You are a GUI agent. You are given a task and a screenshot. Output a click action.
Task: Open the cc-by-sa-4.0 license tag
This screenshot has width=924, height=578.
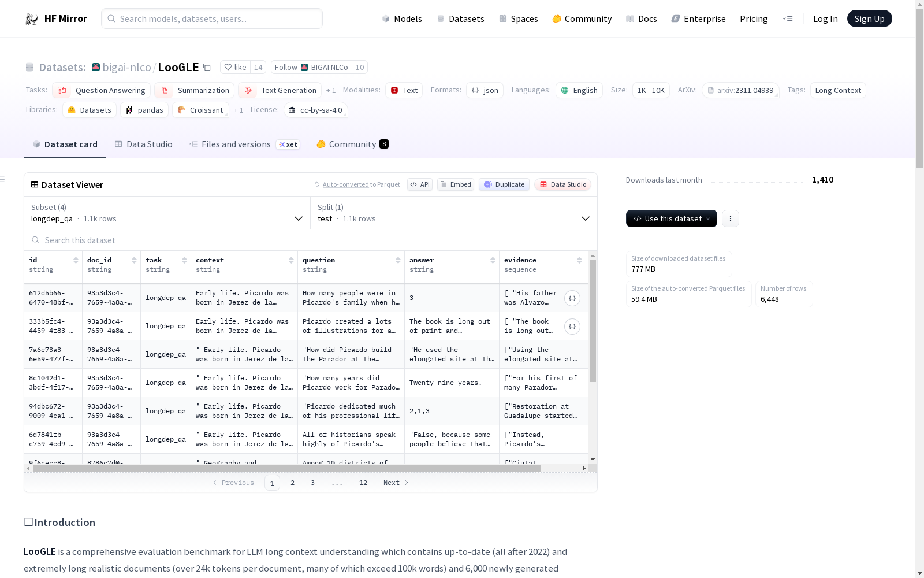tap(315, 110)
